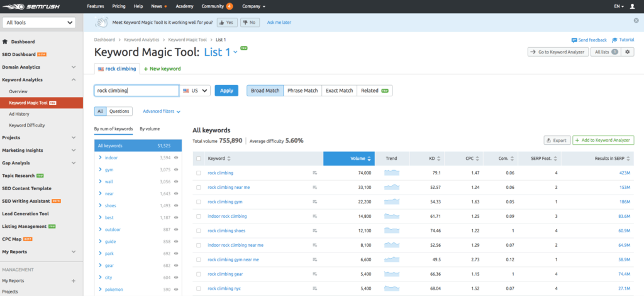Toggle visibility eye for pokemon group
Viewport: 644px width, 296px height.
click(176, 290)
